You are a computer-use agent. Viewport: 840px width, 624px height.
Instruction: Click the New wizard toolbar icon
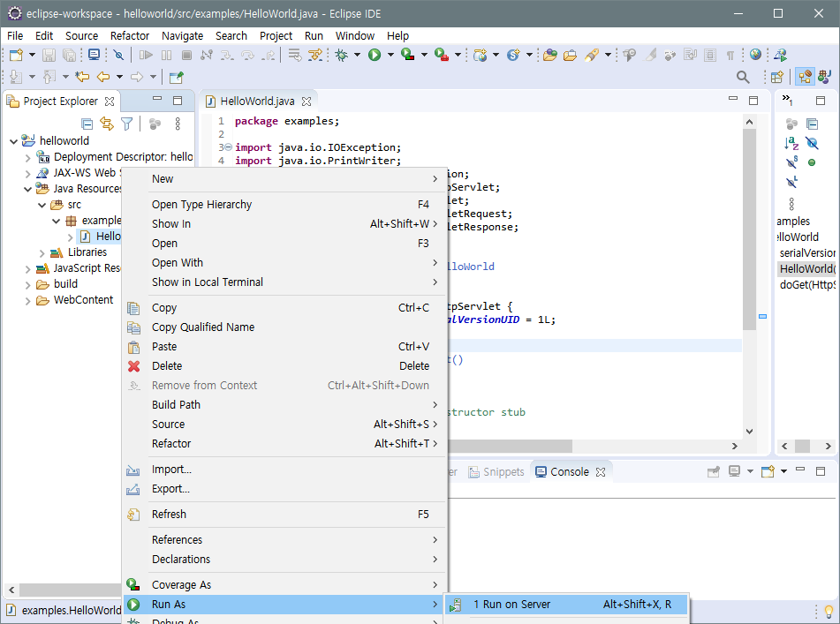[17, 55]
